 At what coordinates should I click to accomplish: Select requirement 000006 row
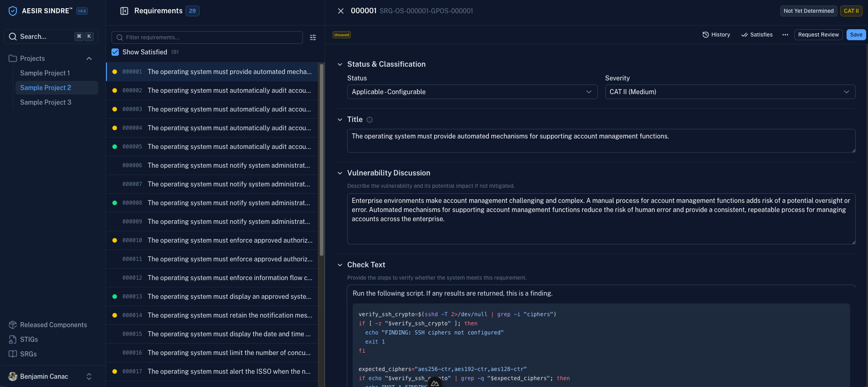(212, 165)
